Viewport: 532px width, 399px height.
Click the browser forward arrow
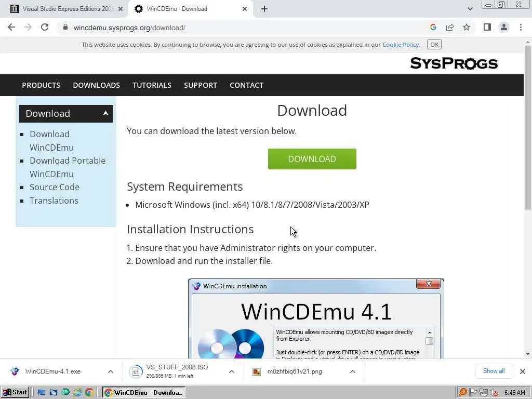click(x=28, y=28)
